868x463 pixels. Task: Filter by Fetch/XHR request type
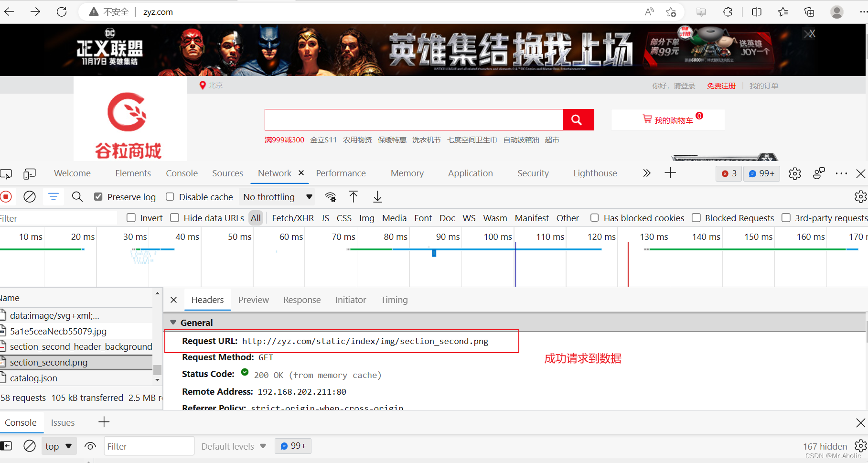[x=293, y=218]
